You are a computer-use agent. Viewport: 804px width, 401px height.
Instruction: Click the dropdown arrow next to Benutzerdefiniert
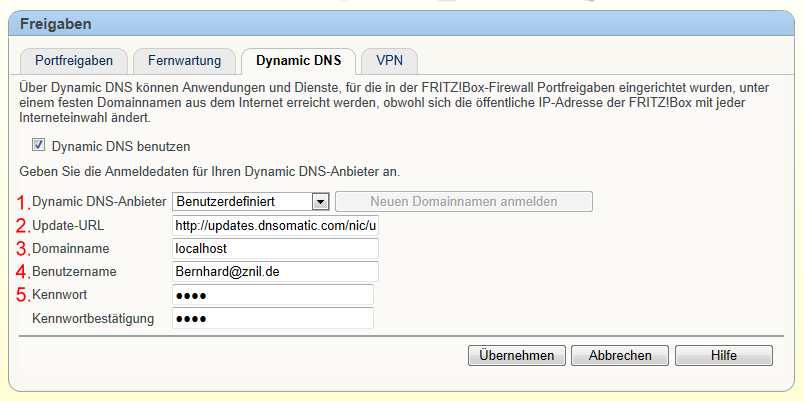click(320, 202)
